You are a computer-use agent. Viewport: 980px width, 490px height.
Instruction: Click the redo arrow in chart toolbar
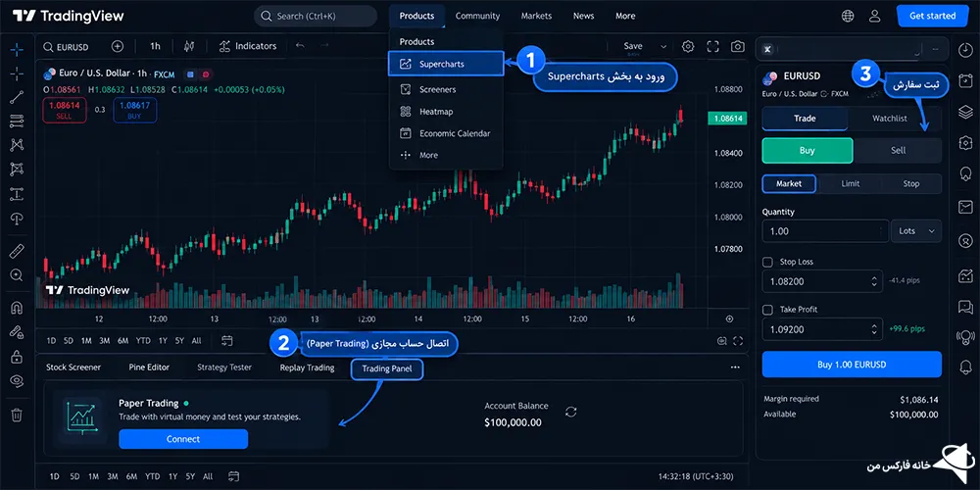324,46
